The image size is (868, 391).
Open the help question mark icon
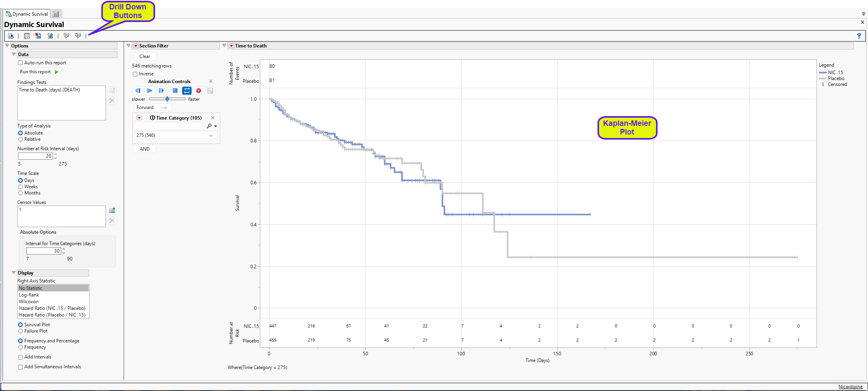pos(859,36)
